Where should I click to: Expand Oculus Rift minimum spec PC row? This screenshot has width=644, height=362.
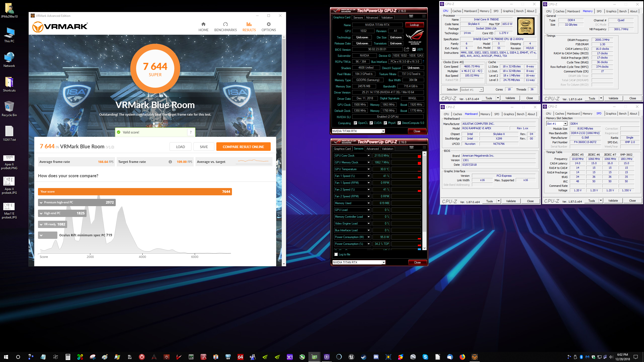click(x=48, y=235)
